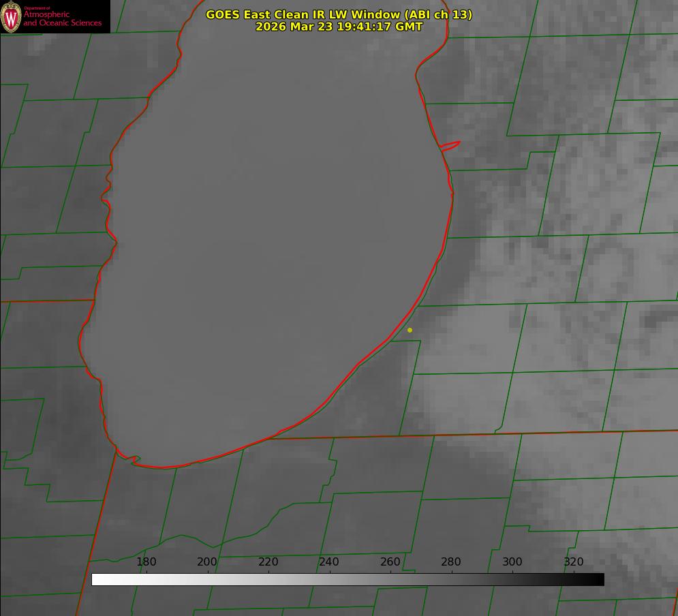Click the 240 label on the colorbar
The image size is (678, 616).
click(x=329, y=562)
